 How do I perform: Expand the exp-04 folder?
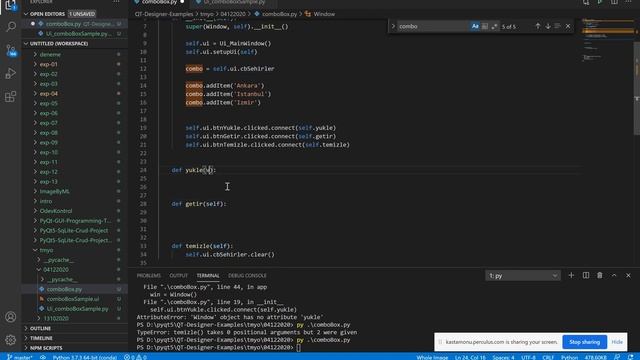click(x=48, y=93)
